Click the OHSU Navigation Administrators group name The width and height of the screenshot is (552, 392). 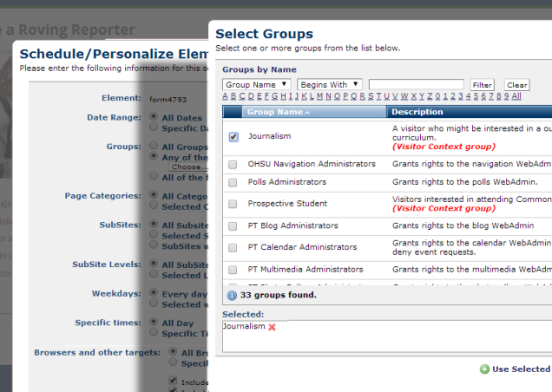312,164
